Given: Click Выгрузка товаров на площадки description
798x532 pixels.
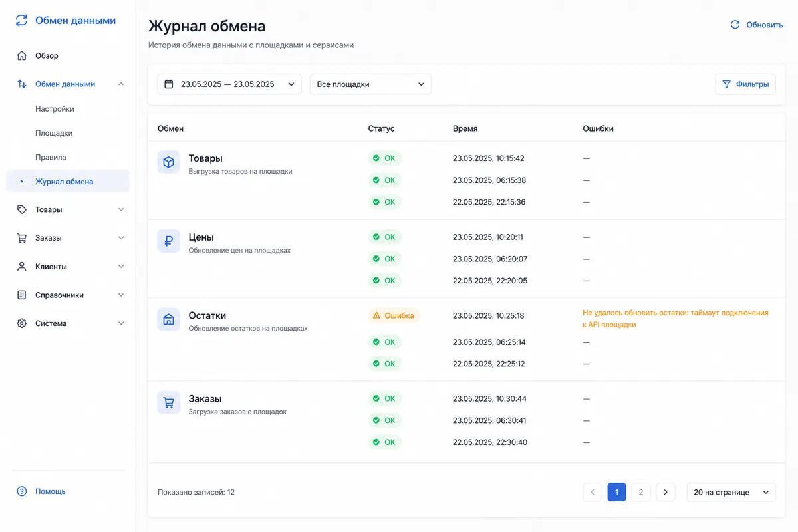Looking at the screenshot, I should (x=240, y=171).
